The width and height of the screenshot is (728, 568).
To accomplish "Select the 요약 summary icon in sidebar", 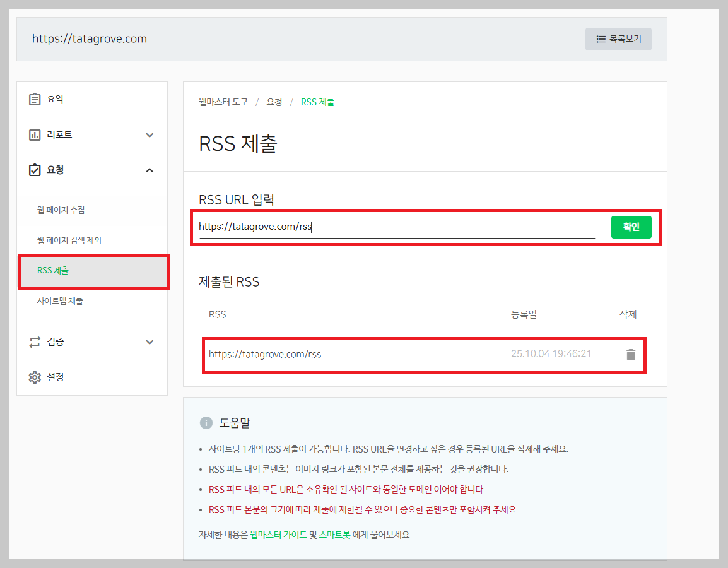I will [36, 99].
